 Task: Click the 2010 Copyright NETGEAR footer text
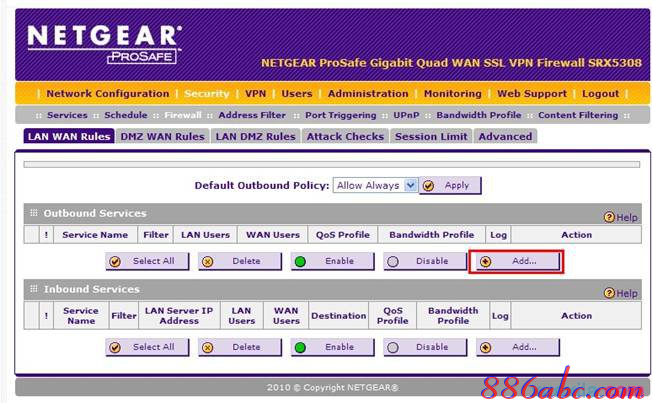pyautogui.click(x=332, y=388)
